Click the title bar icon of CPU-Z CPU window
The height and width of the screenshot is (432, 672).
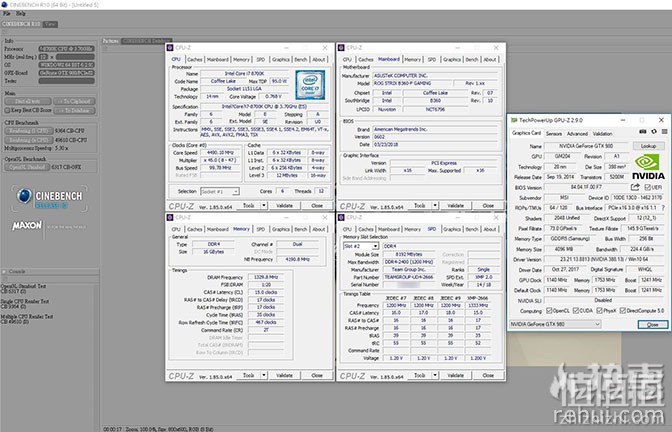(x=170, y=48)
